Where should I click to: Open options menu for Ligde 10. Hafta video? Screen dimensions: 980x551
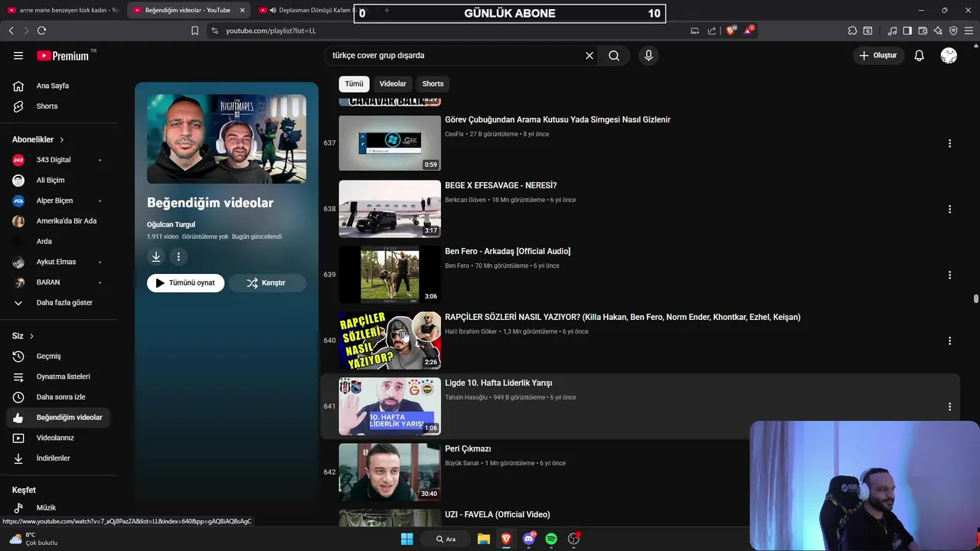[949, 406]
